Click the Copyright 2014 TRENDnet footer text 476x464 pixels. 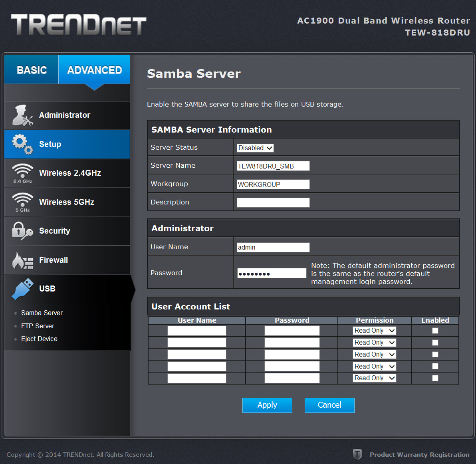pos(80,454)
